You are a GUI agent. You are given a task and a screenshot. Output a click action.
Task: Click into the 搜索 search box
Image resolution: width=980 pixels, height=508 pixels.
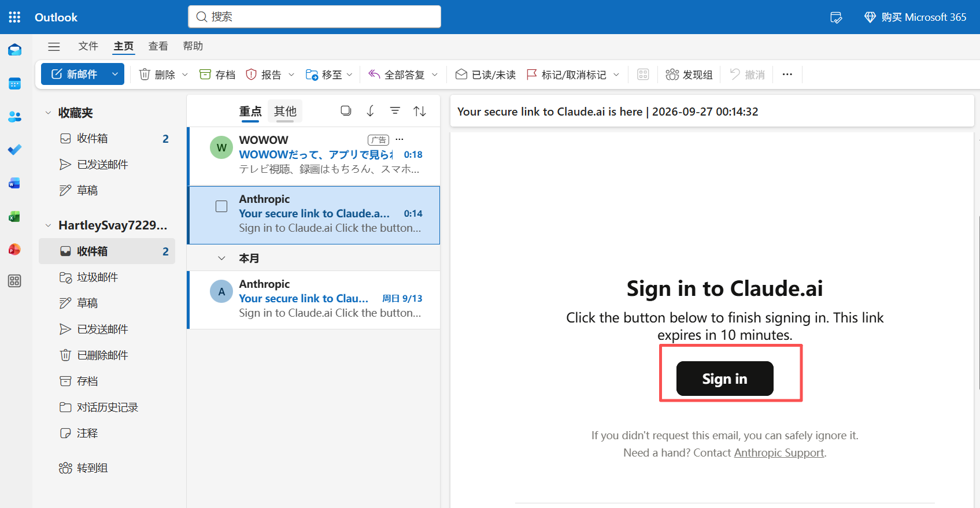(315, 17)
